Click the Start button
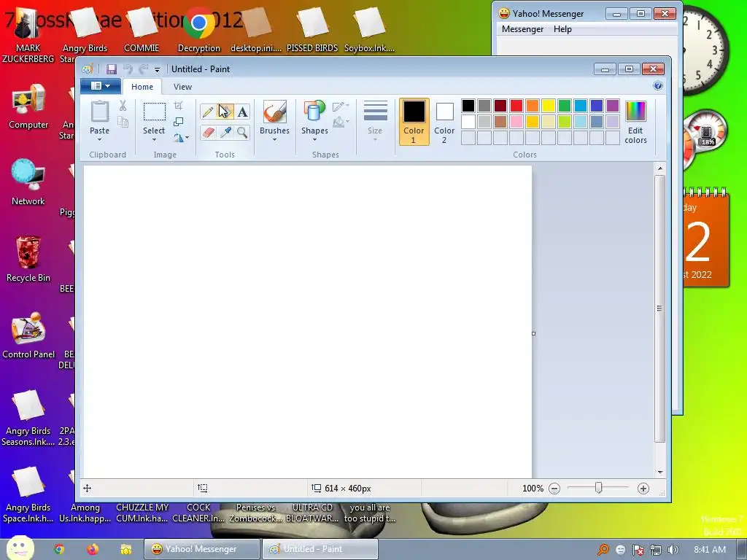 pyautogui.click(x=20, y=548)
